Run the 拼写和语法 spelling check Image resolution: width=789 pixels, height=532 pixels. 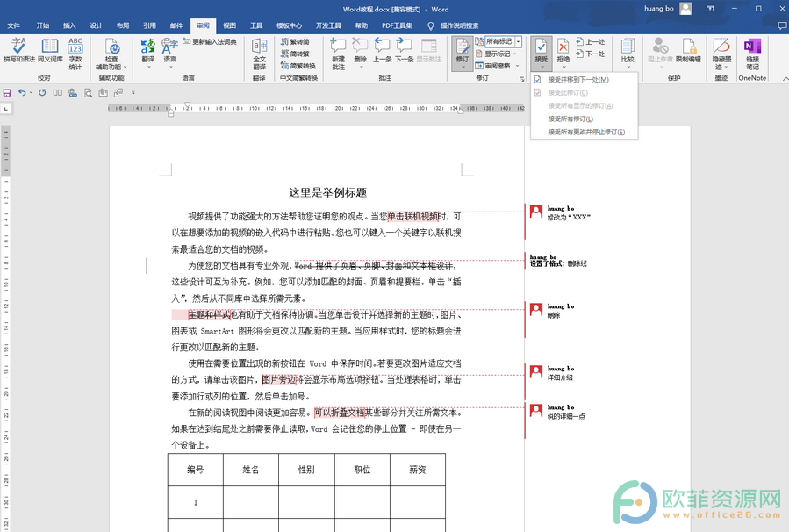pyautogui.click(x=19, y=50)
